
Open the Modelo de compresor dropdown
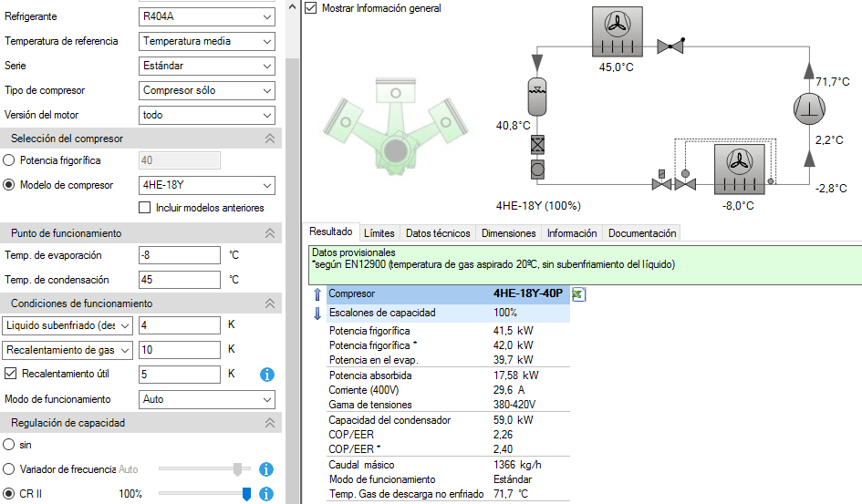tap(206, 185)
